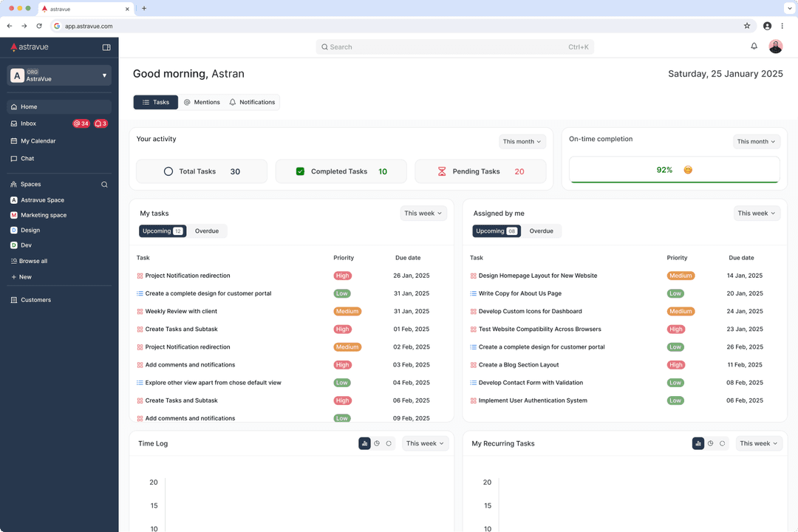
Task: Open browser three-dot menu
Action: point(782,26)
